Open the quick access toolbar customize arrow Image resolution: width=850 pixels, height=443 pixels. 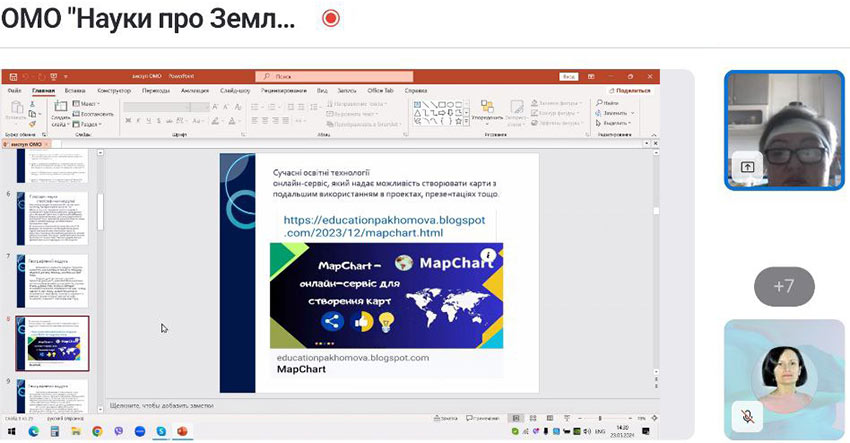tap(66, 76)
